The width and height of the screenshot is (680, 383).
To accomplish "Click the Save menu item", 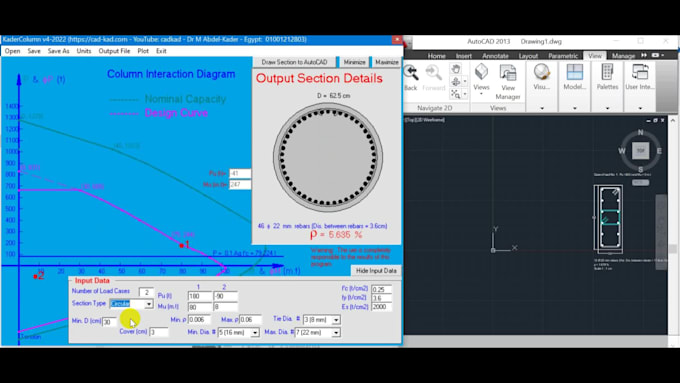I will 34,51.
